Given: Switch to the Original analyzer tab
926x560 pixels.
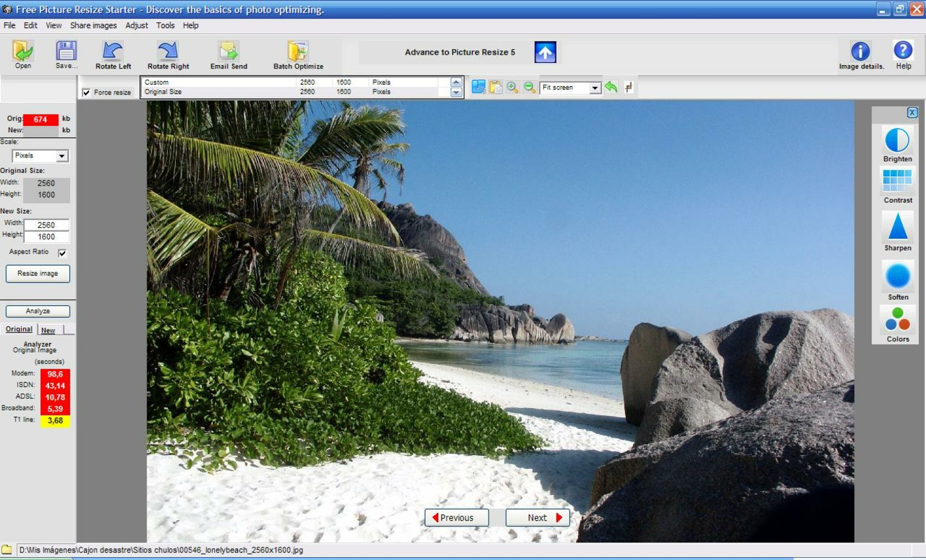Looking at the screenshot, I should pyautogui.click(x=19, y=329).
